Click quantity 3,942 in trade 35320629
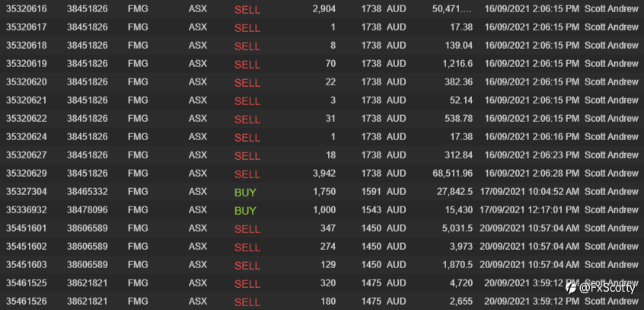The image size is (644, 310). click(324, 174)
